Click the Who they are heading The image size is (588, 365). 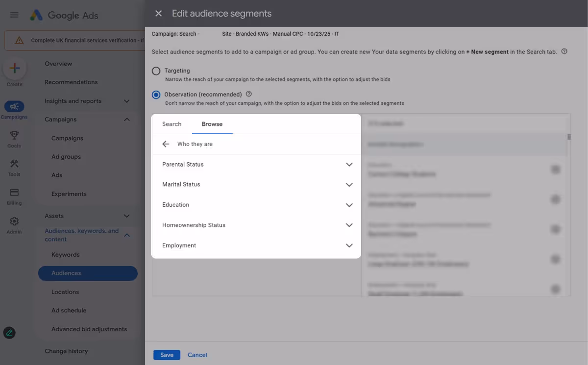pos(195,144)
